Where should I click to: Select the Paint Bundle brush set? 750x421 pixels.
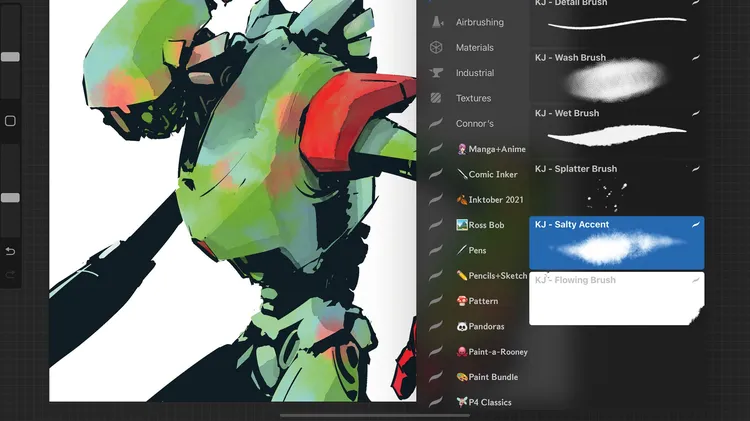487,377
